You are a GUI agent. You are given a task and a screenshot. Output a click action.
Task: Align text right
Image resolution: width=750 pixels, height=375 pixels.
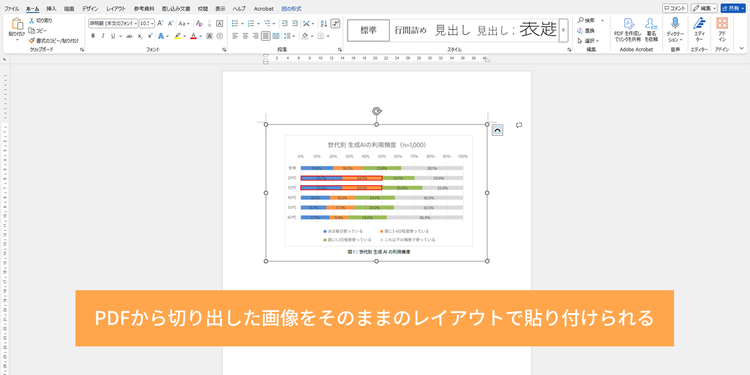click(x=255, y=36)
